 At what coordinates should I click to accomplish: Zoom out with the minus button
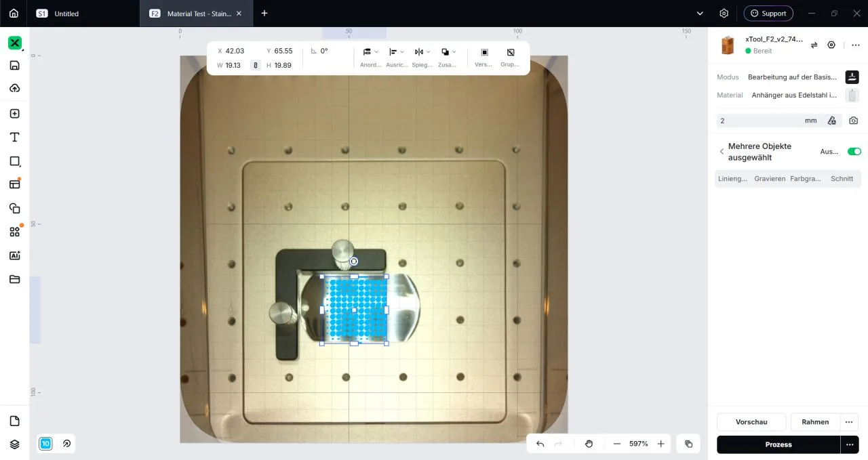pyautogui.click(x=617, y=444)
